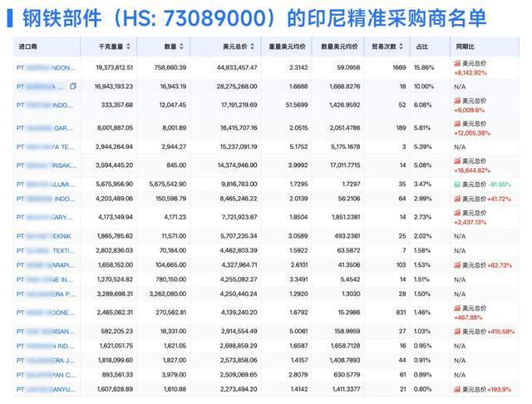Click the share value 10.00%

(x=424, y=86)
